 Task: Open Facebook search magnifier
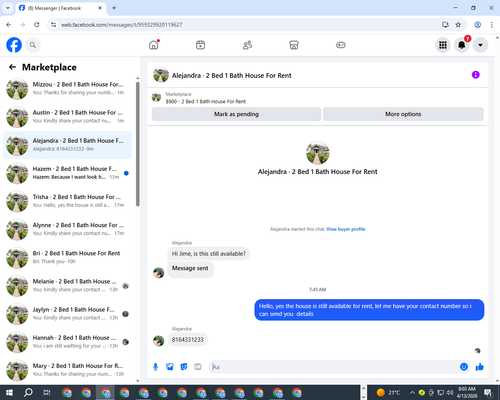[x=33, y=45]
